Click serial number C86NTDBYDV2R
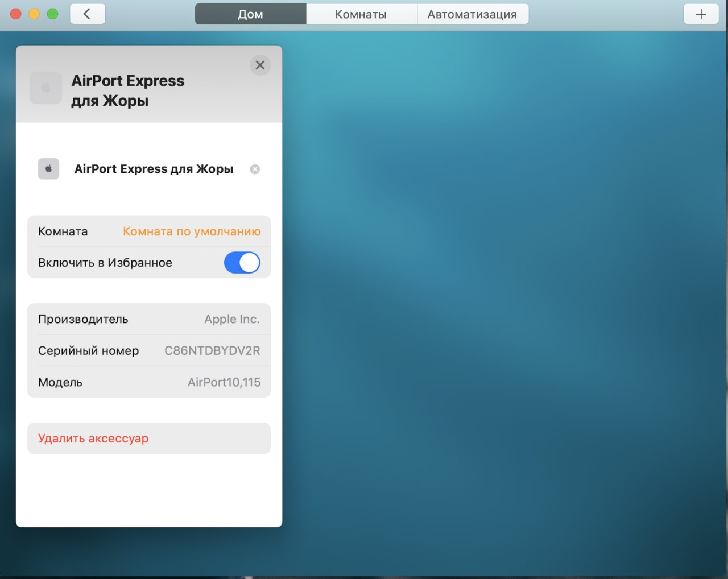Image resolution: width=728 pixels, height=579 pixels. pos(212,351)
